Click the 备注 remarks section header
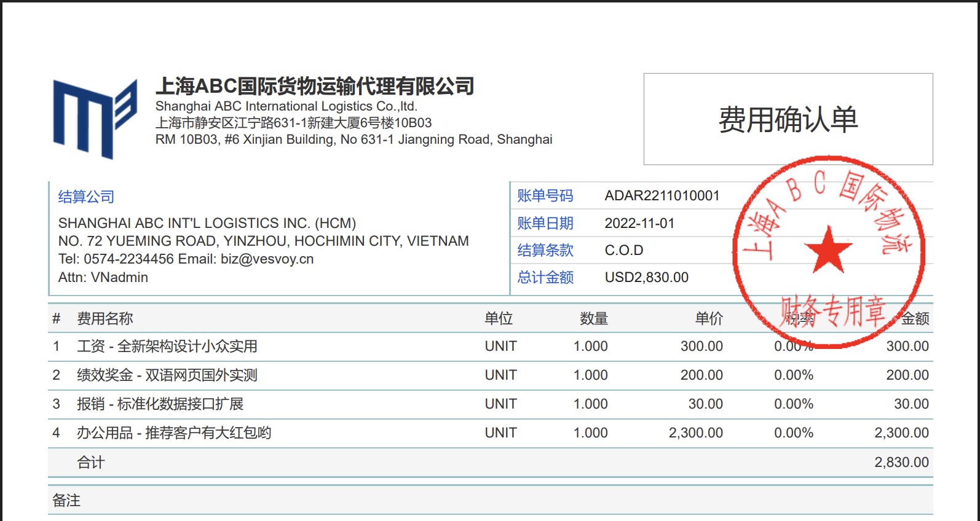 pos(66,501)
